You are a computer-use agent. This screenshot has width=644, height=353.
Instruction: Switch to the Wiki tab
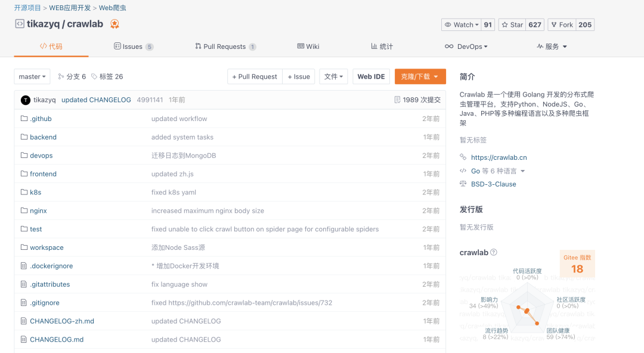(308, 47)
